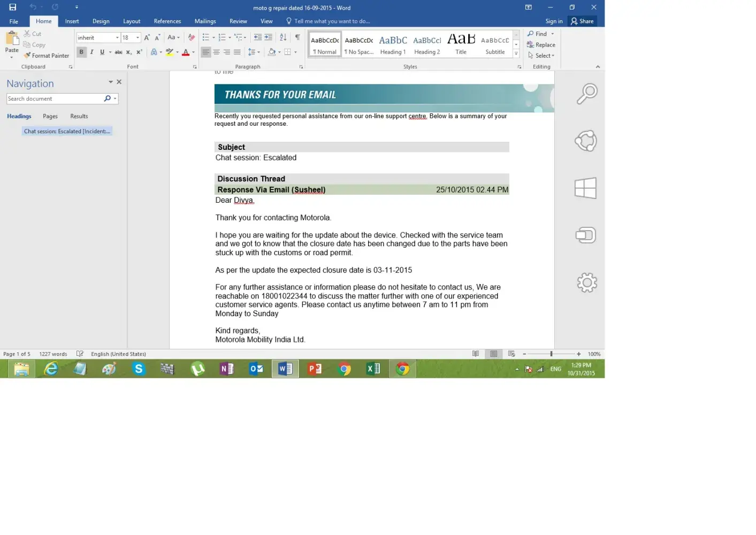Screen dimensions: 756x535
Task: Switch to Pages tab in Navigation pane
Action: pos(50,117)
